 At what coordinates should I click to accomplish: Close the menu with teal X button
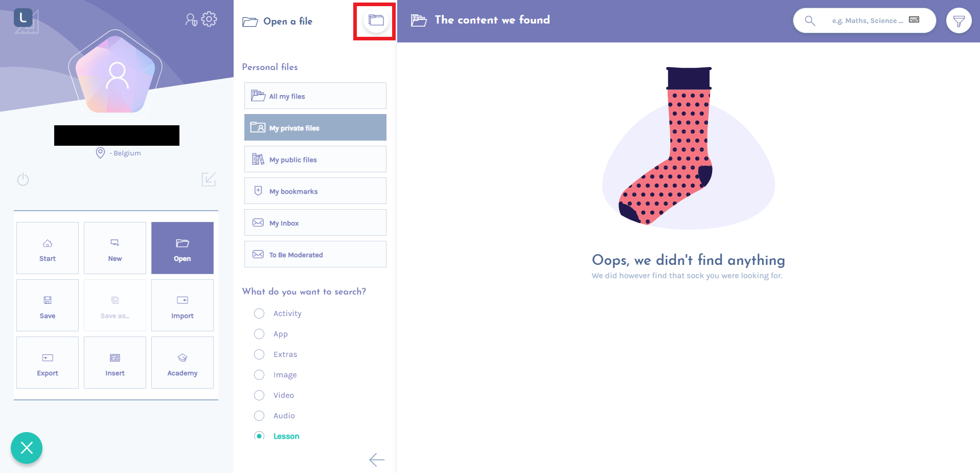pyautogui.click(x=27, y=448)
